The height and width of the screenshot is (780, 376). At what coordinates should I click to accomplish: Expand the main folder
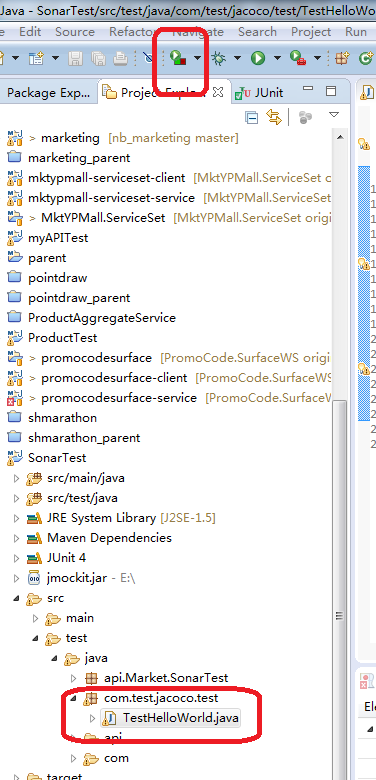35,618
